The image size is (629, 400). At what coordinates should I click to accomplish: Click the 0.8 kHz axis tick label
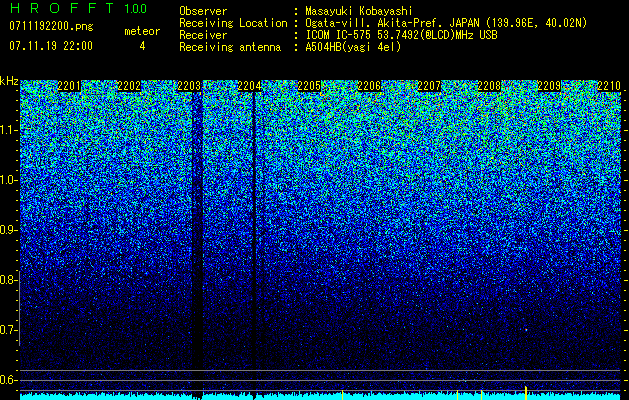point(8,280)
